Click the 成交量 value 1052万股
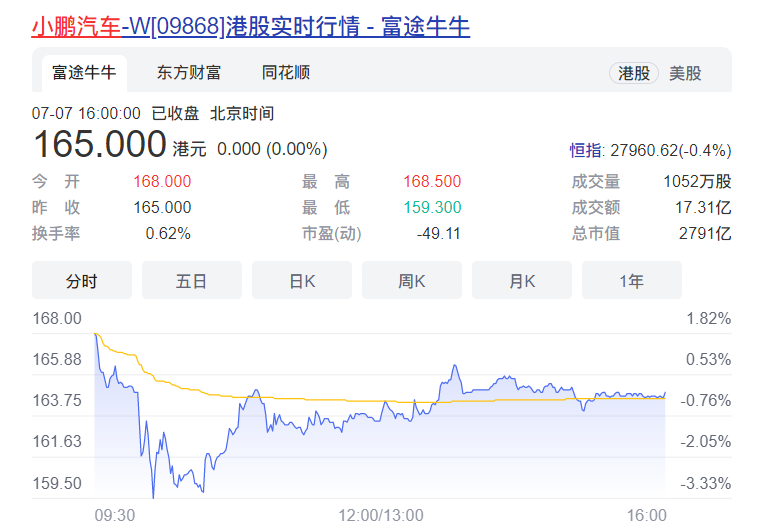The image size is (776, 531). [697, 182]
